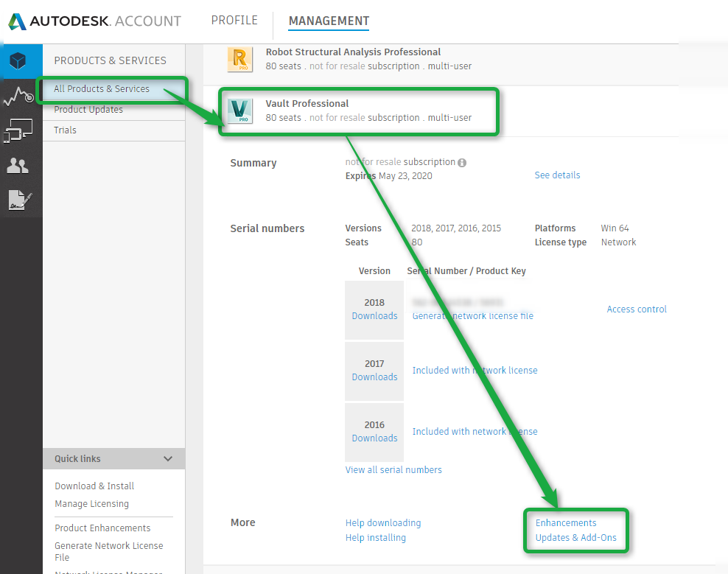Open Downloads for version 2016

(x=374, y=438)
